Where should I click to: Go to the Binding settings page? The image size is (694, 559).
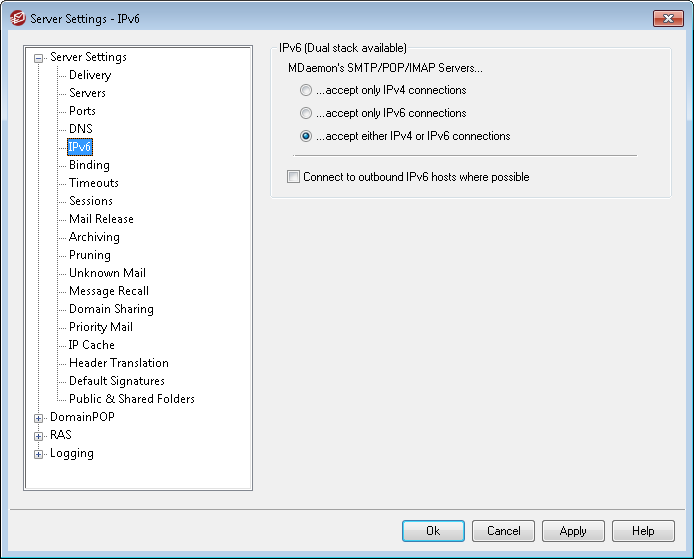tap(89, 165)
